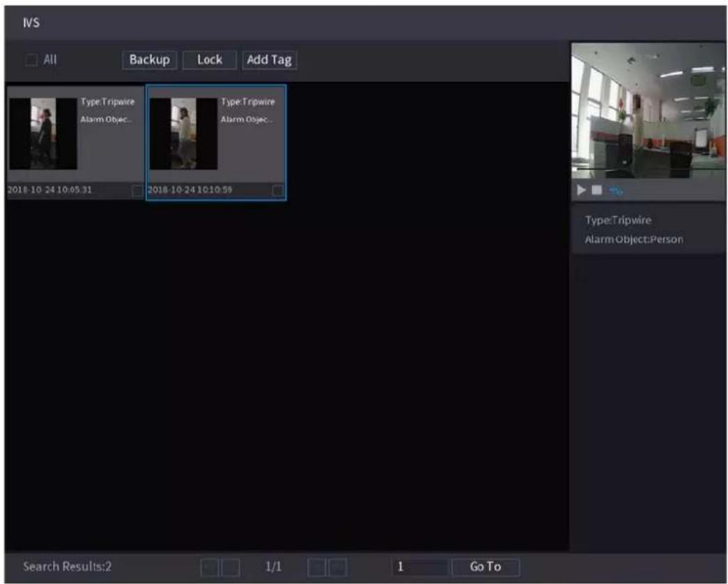
Task: Tick the checkbox for the 10:10:59 result
Action: pos(278,191)
